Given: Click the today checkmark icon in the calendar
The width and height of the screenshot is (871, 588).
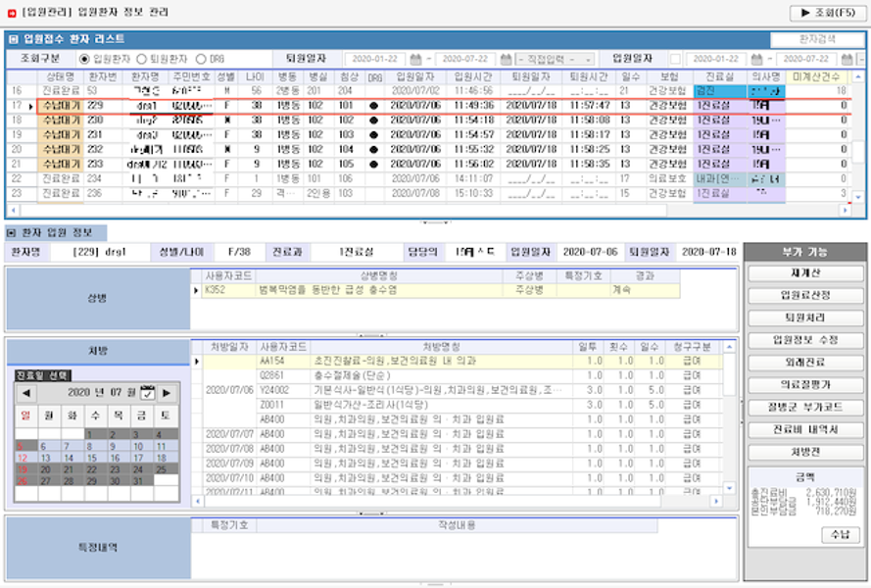Looking at the screenshot, I should click(x=147, y=392).
